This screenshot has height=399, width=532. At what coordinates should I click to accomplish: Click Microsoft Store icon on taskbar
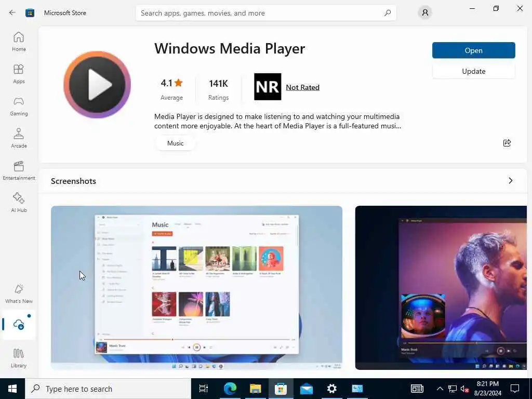tap(281, 389)
